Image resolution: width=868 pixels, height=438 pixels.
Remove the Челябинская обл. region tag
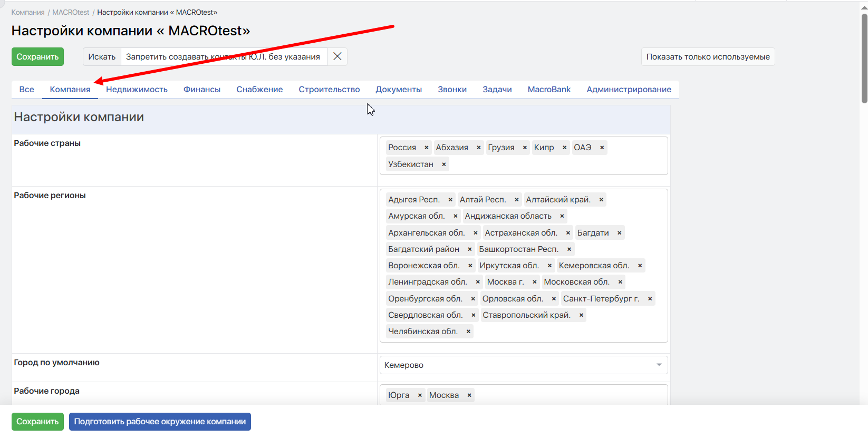(x=468, y=332)
